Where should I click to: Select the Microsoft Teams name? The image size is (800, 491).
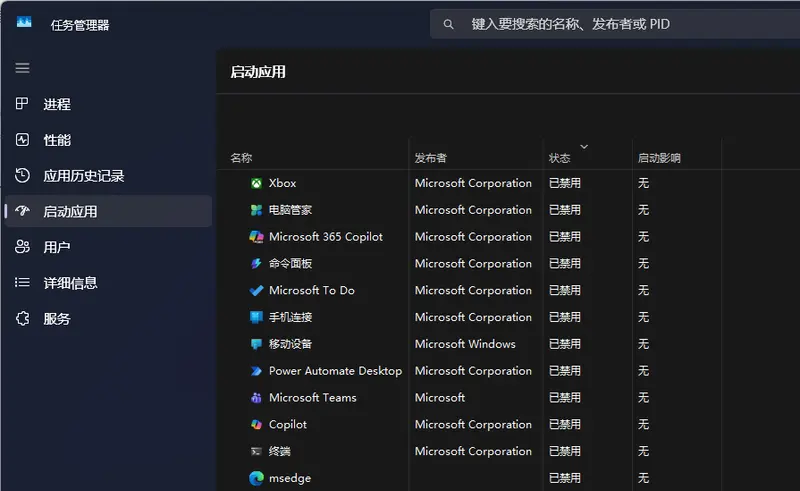point(312,398)
